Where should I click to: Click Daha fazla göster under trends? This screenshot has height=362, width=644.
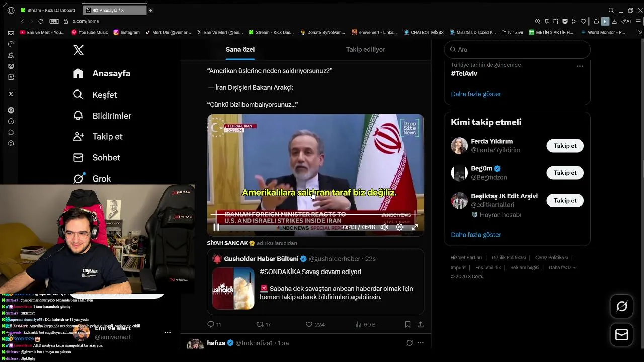point(476,94)
